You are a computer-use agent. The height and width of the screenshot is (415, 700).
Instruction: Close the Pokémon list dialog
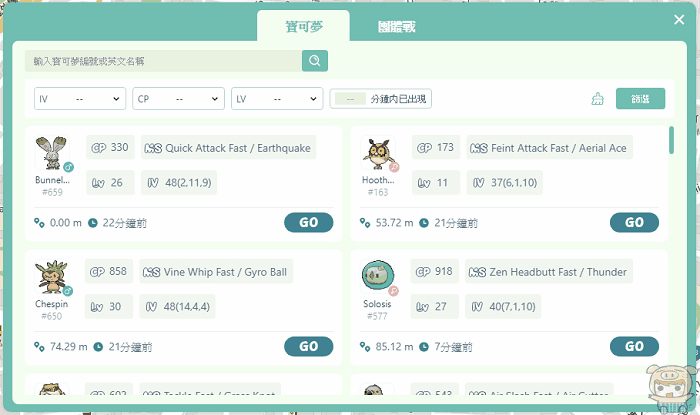(679, 20)
